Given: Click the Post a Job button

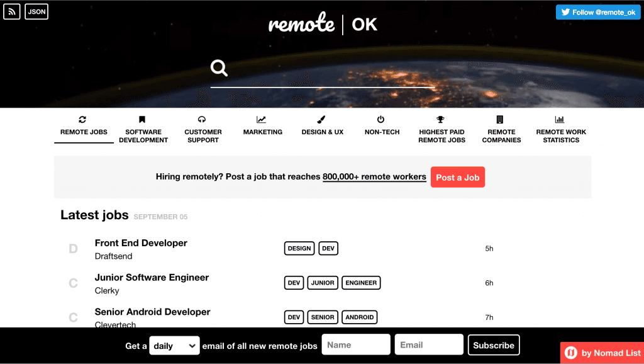Looking at the screenshot, I should 458,177.
